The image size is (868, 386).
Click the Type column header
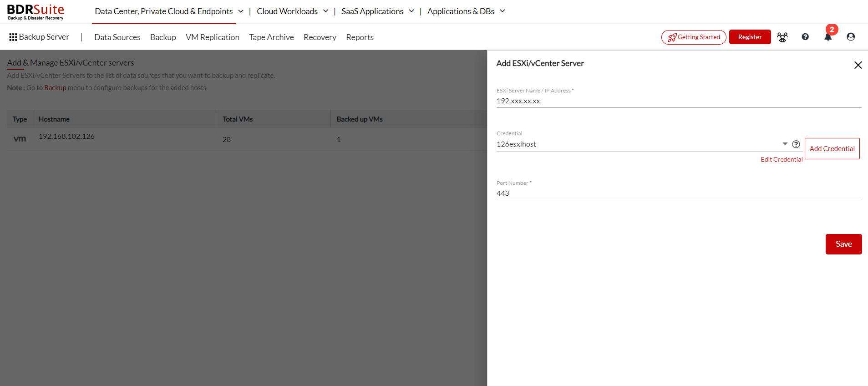[20, 119]
